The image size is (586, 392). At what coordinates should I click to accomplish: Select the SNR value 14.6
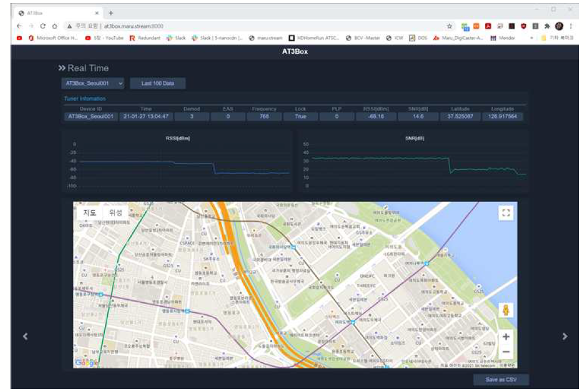pyautogui.click(x=418, y=117)
